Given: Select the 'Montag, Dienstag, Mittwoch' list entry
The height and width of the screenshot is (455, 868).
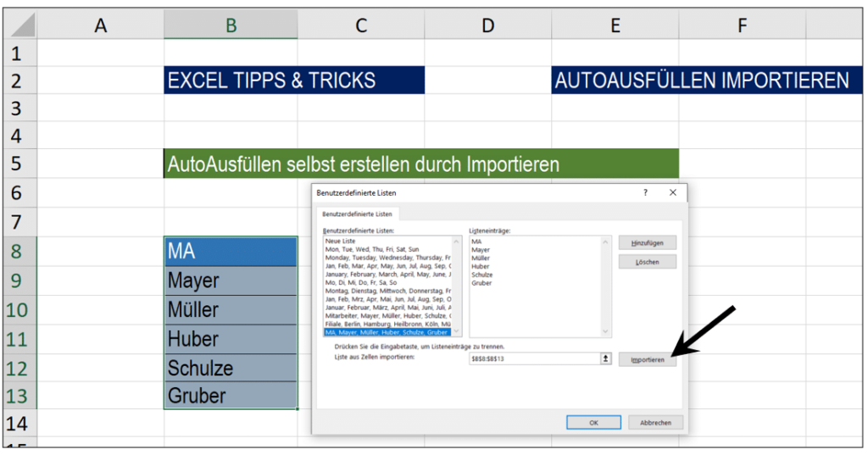Looking at the screenshot, I should [x=388, y=291].
